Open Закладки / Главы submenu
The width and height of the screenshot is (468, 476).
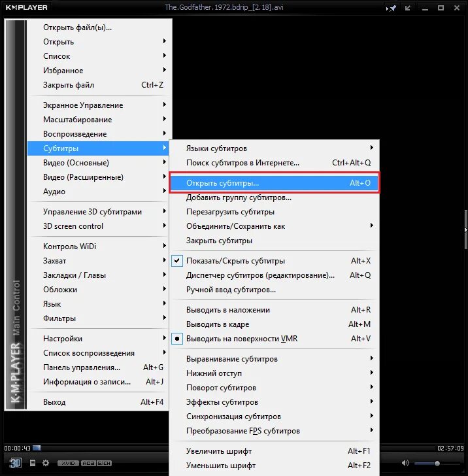click(x=98, y=275)
